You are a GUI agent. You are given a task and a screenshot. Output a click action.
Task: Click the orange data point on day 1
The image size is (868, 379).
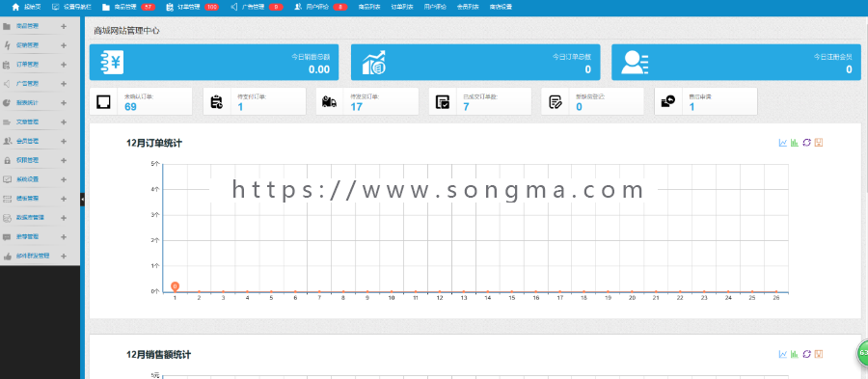pyautogui.click(x=175, y=286)
